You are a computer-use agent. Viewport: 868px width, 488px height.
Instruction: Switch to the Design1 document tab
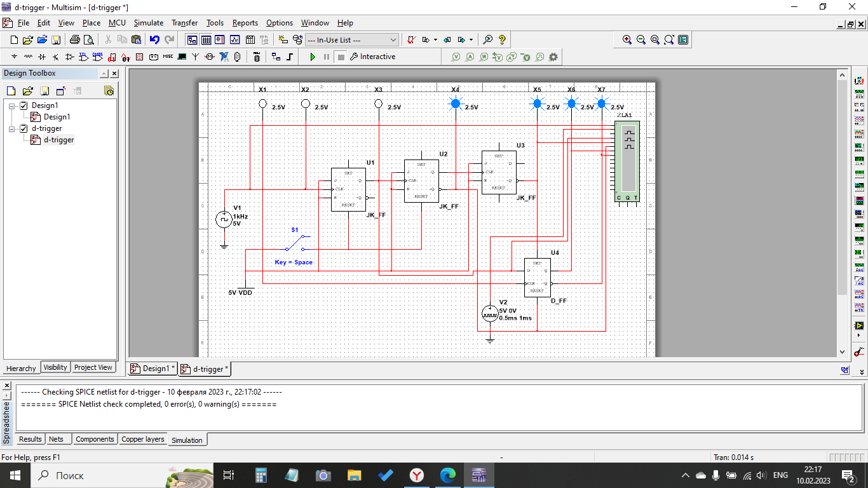click(x=152, y=369)
